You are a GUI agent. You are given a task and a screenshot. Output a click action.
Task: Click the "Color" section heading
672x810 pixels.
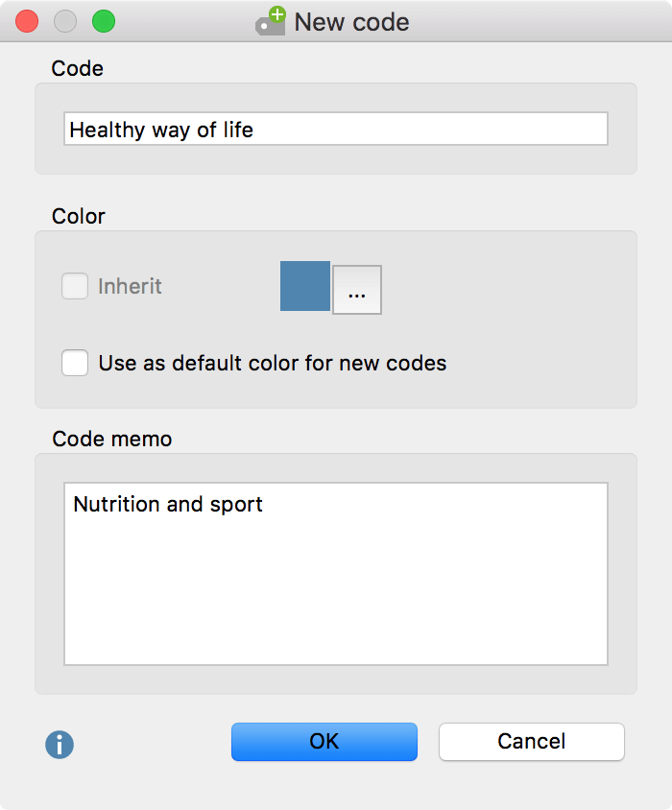point(79,216)
